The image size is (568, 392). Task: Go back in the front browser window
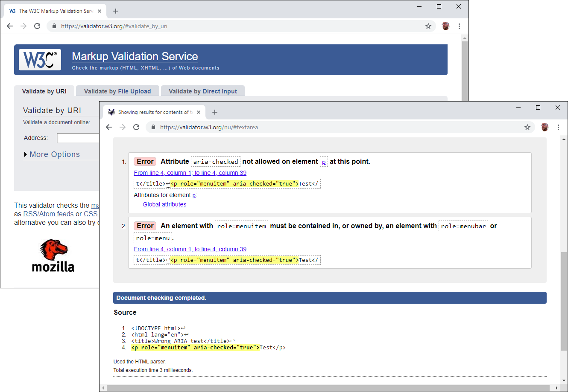click(x=109, y=127)
